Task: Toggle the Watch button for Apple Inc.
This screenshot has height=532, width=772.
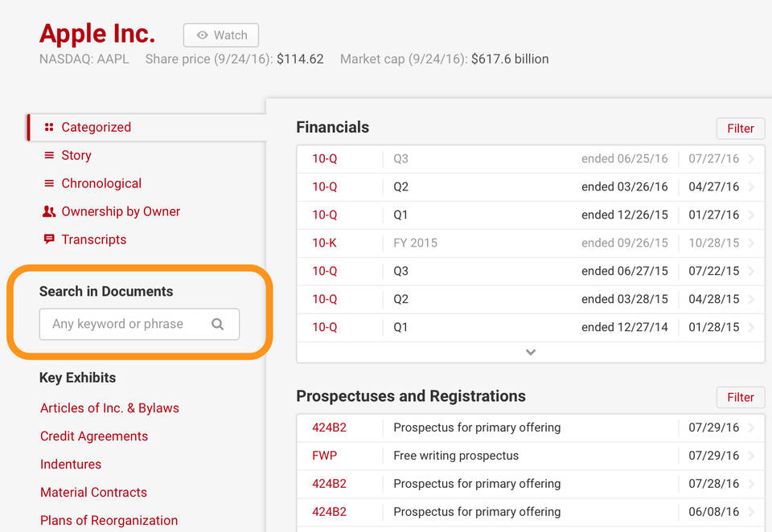Action: [221, 35]
